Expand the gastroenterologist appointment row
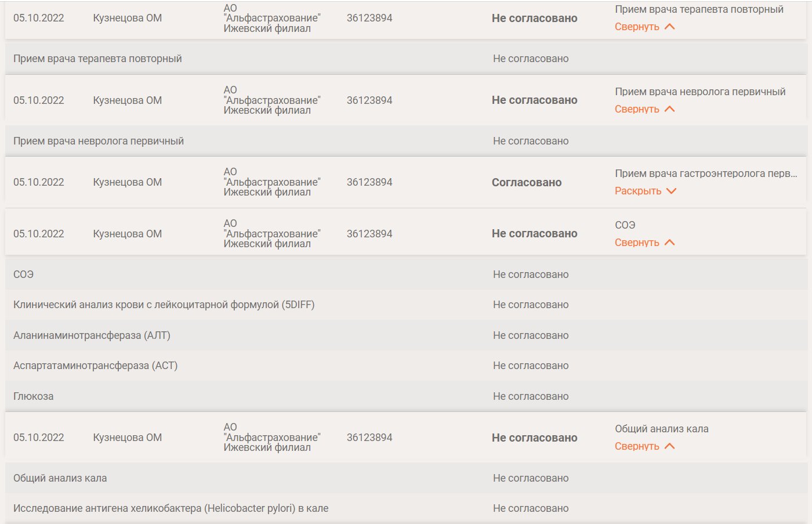812x524 pixels. pos(638,191)
